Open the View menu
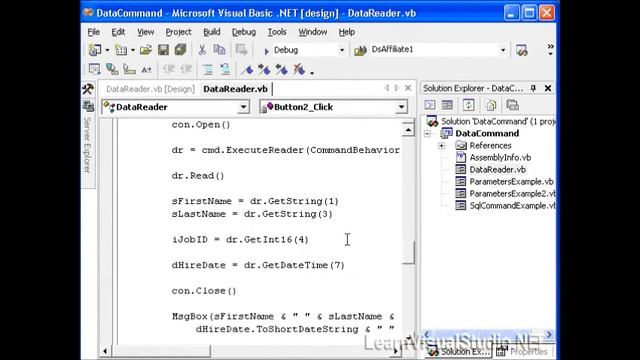 [x=145, y=32]
